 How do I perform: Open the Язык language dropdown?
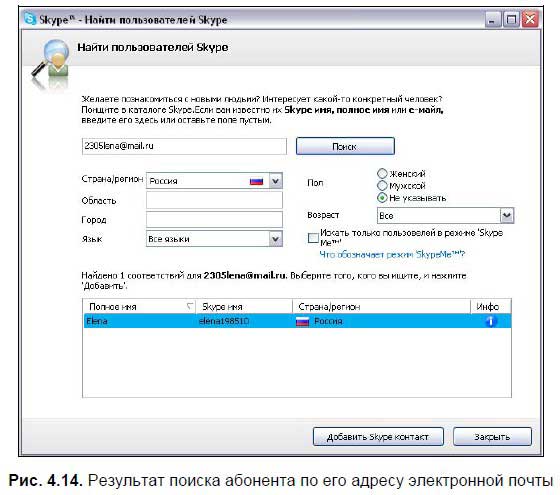point(275,239)
